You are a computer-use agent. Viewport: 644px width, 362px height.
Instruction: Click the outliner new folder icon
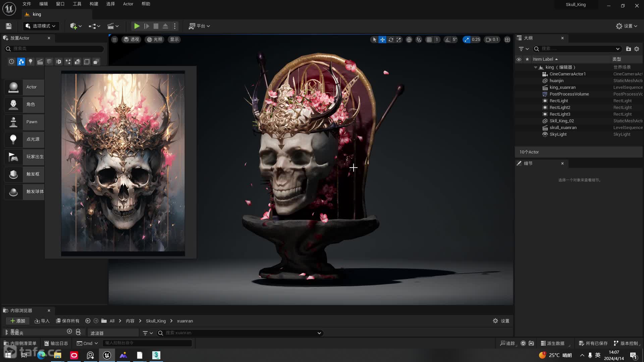[x=628, y=49]
